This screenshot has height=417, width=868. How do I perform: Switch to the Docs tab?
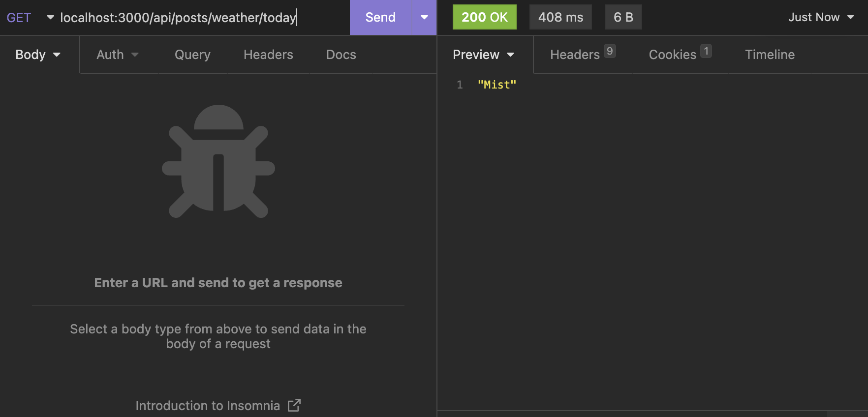point(341,55)
